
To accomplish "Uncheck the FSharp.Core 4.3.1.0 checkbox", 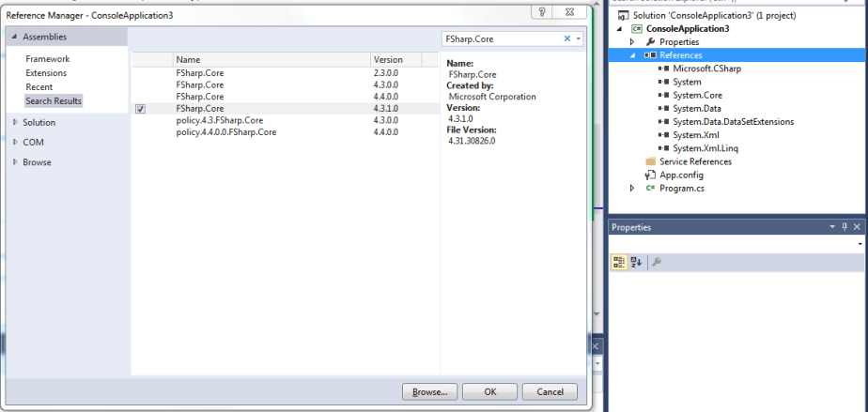I will click(140, 109).
